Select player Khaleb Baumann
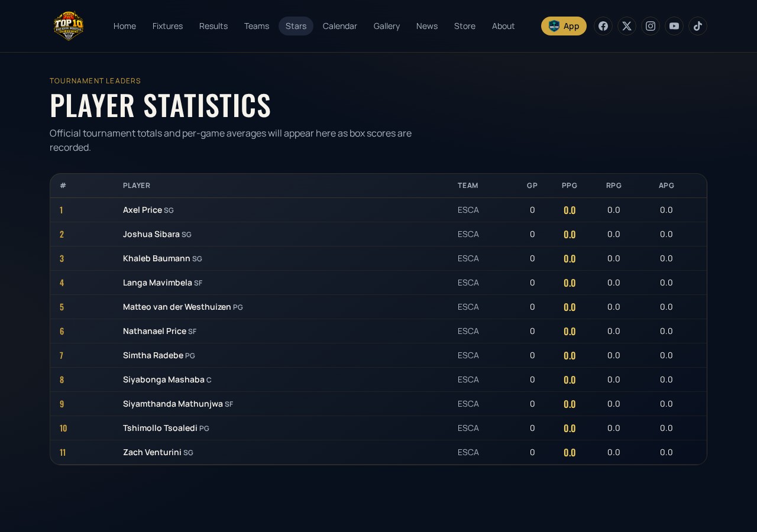 pyautogui.click(x=157, y=258)
